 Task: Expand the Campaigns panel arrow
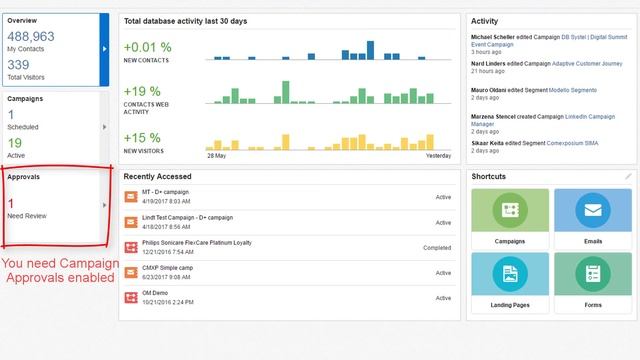(x=104, y=127)
